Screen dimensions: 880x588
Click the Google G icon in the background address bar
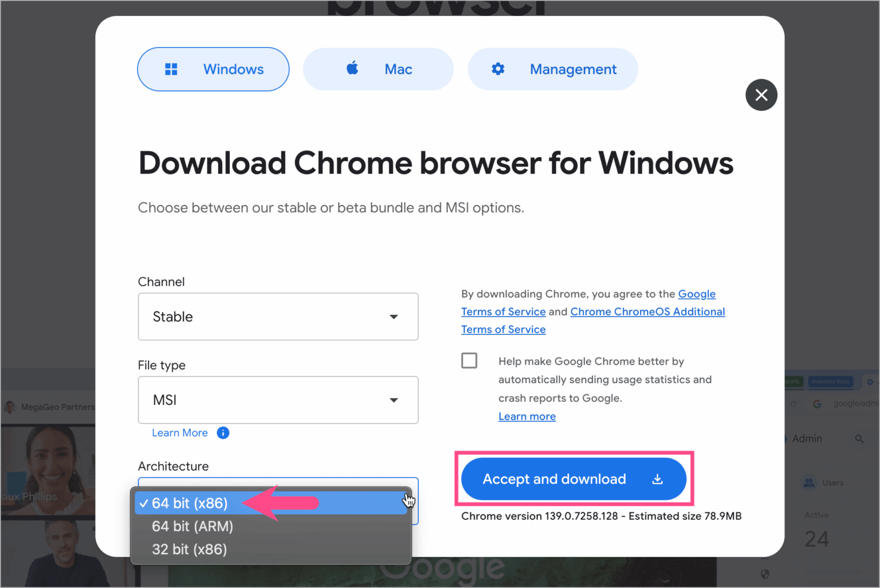(817, 403)
